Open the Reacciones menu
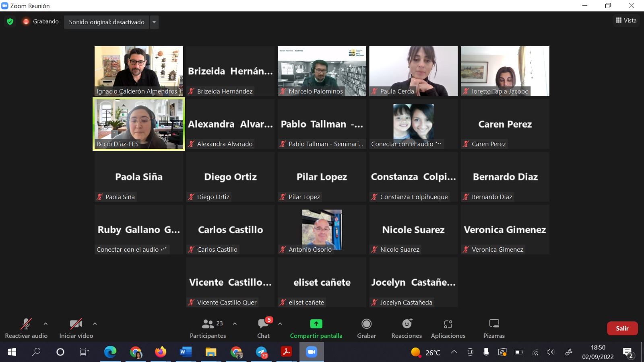644x362 pixels. click(x=407, y=328)
